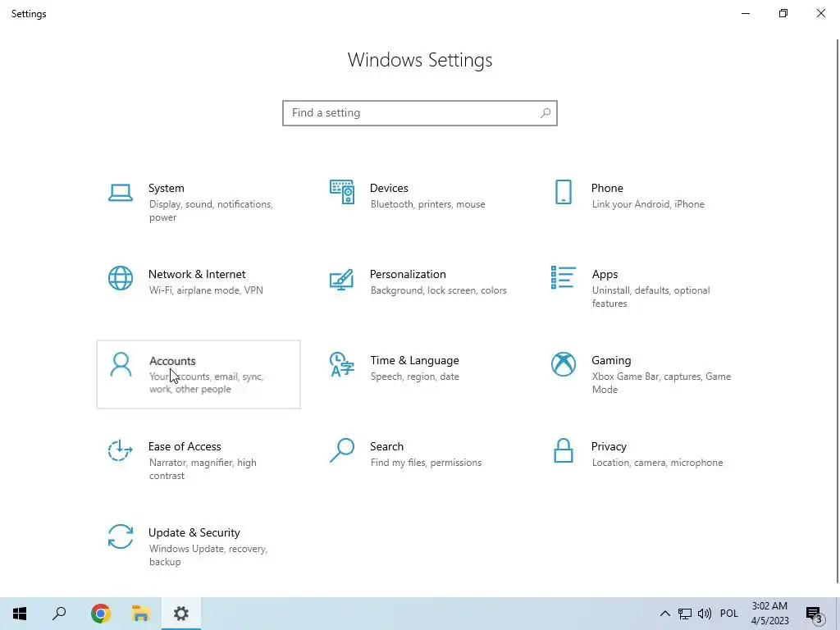Click 'Windows Update, recovery, backup' text
840x630 pixels.
(208, 555)
